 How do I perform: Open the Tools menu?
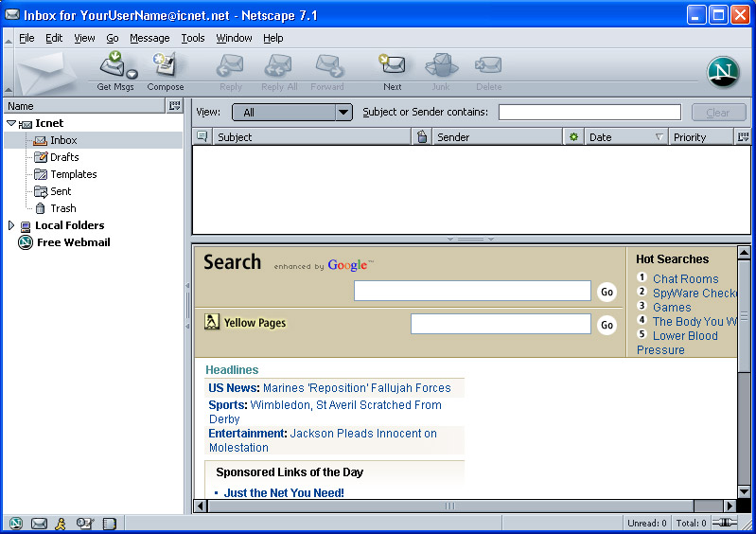click(x=192, y=38)
